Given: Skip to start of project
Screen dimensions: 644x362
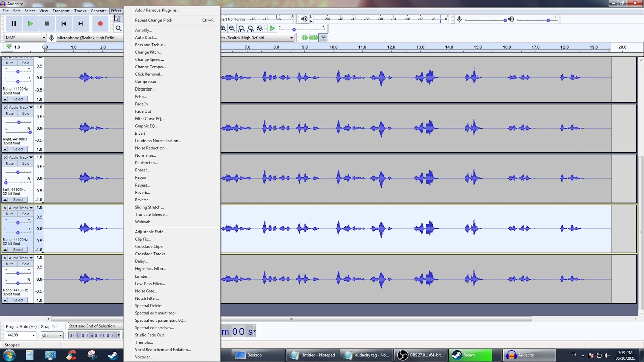Looking at the screenshot, I should (x=64, y=23).
